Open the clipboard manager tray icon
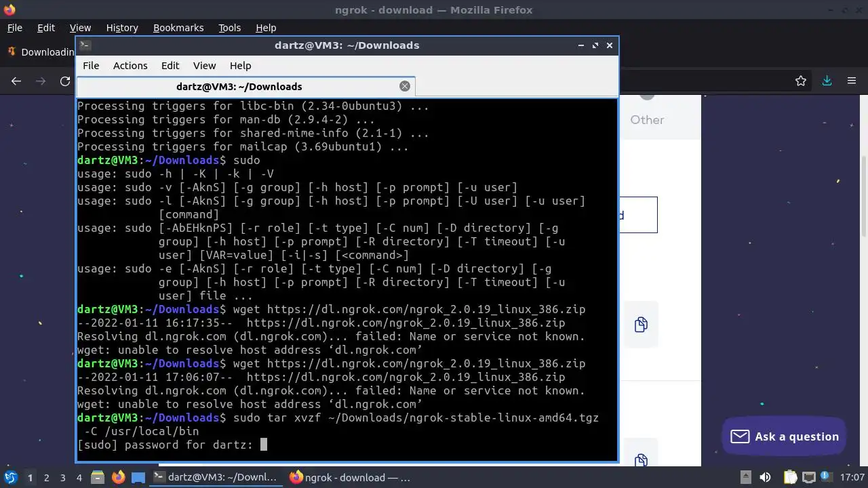The height and width of the screenshot is (488, 868). click(x=790, y=477)
